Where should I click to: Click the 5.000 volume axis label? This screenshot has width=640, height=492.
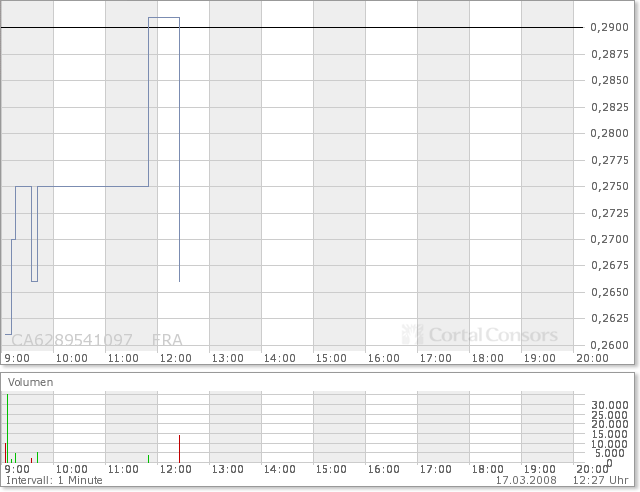(x=612, y=453)
